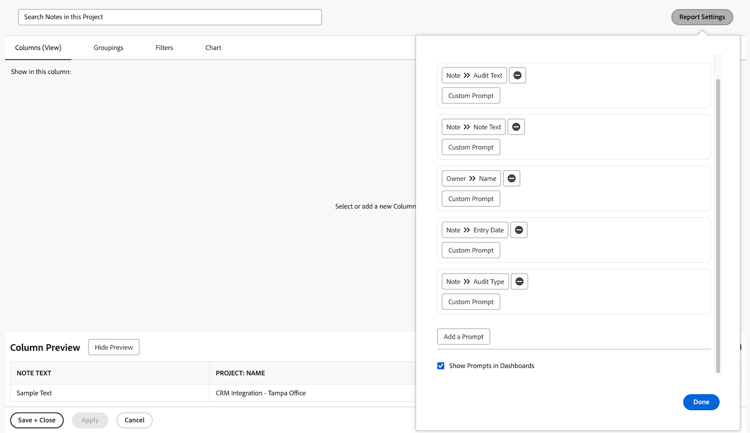Screen dimensions: 750x433
Task: Remove the Note Entry Date prompt
Action: click(x=519, y=230)
